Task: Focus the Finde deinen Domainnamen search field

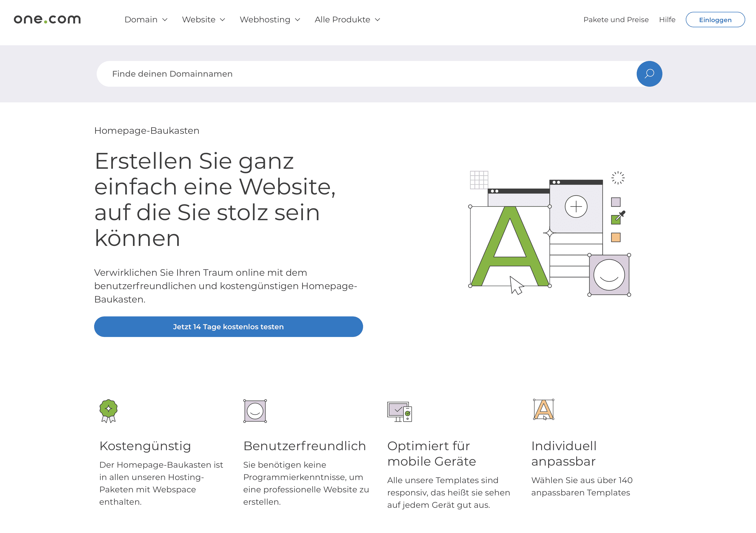Action: [x=366, y=74]
